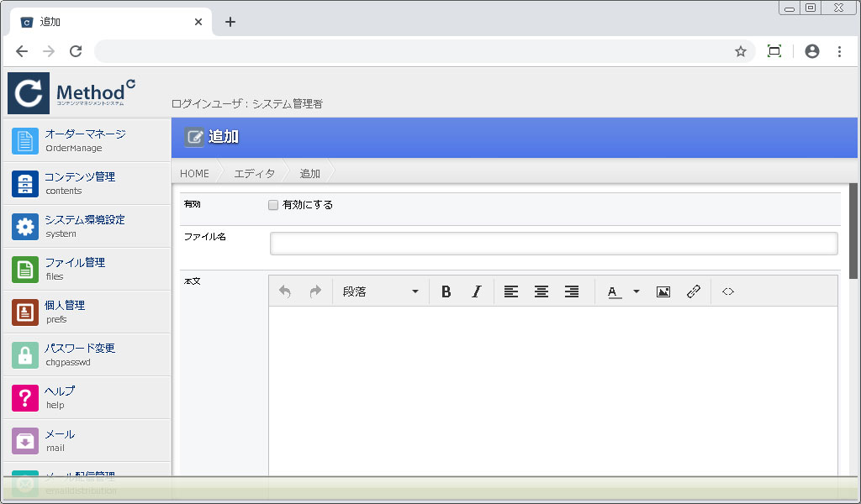Go to コンテンツ管理 in the sidebar
The height and width of the screenshot is (504, 861).
[x=80, y=183]
